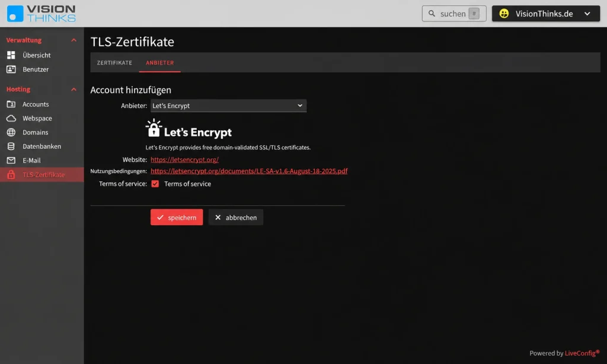This screenshot has width=607, height=364.
Task: Click the hash shortcut key badge
Action: click(x=474, y=14)
